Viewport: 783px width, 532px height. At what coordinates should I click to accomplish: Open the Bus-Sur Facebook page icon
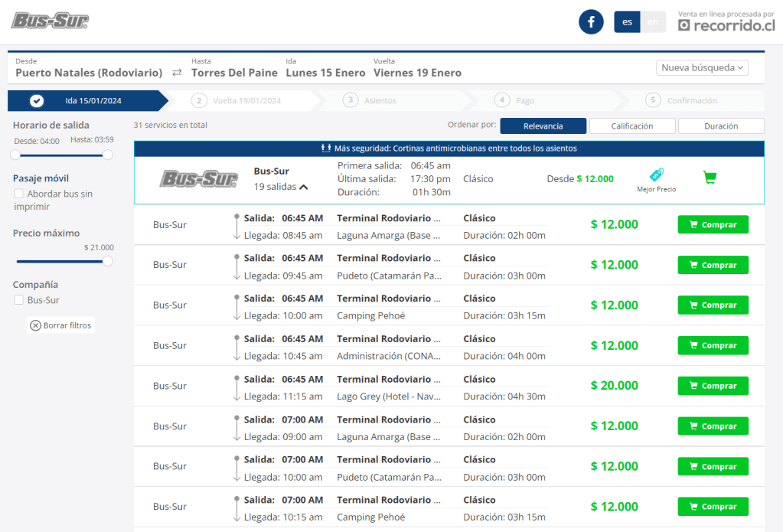(x=591, y=22)
